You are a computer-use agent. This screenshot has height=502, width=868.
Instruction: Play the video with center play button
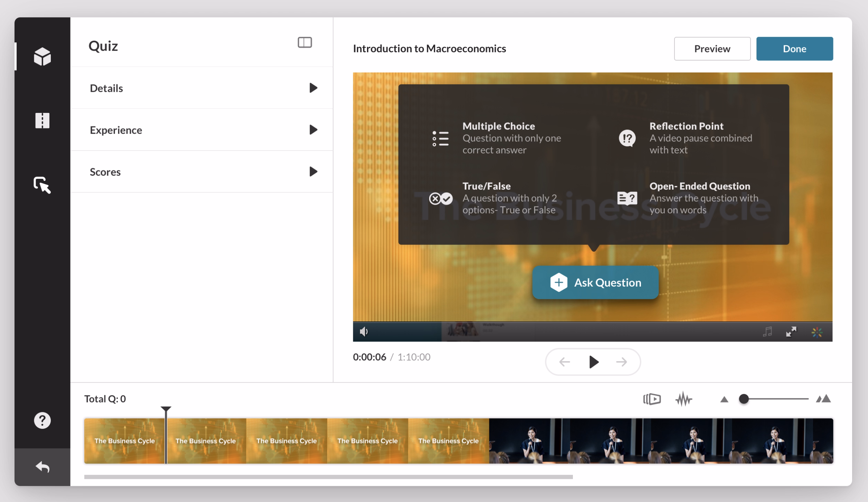pos(594,362)
